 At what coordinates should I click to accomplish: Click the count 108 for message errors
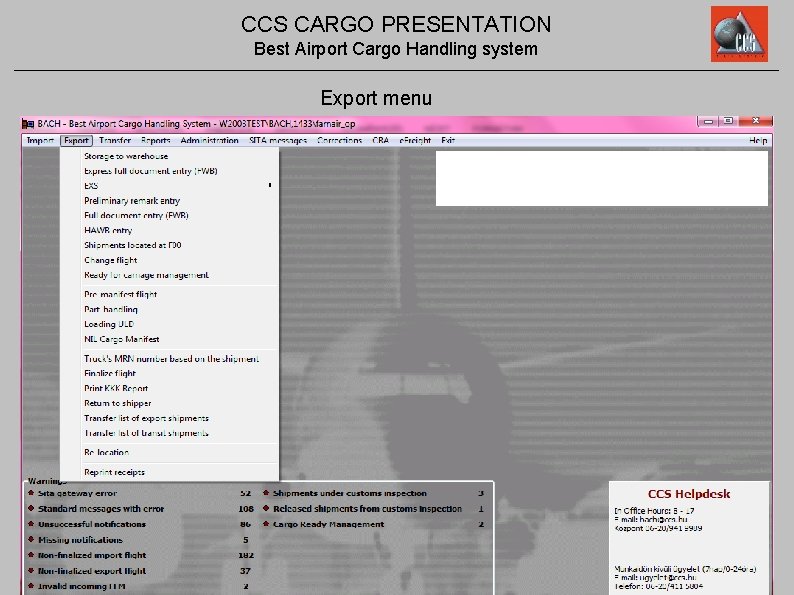point(246,509)
